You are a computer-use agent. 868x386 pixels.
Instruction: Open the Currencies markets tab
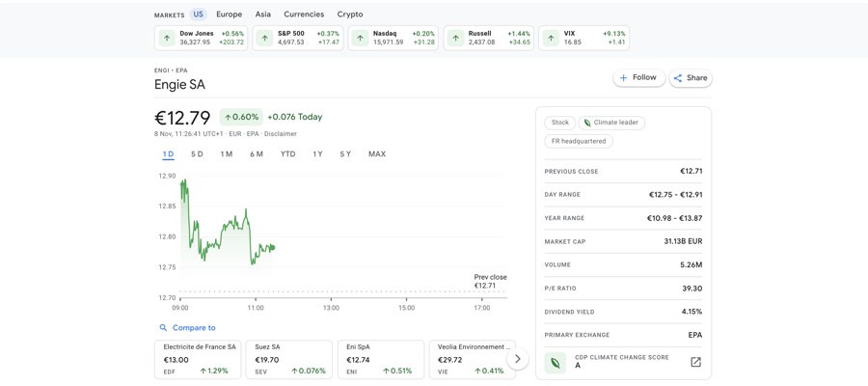[304, 14]
